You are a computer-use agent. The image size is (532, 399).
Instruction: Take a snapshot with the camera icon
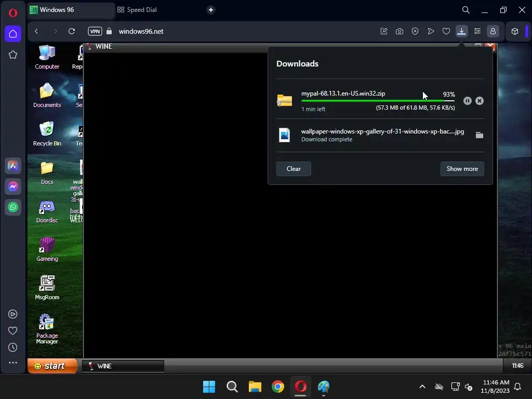tap(400, 31)
